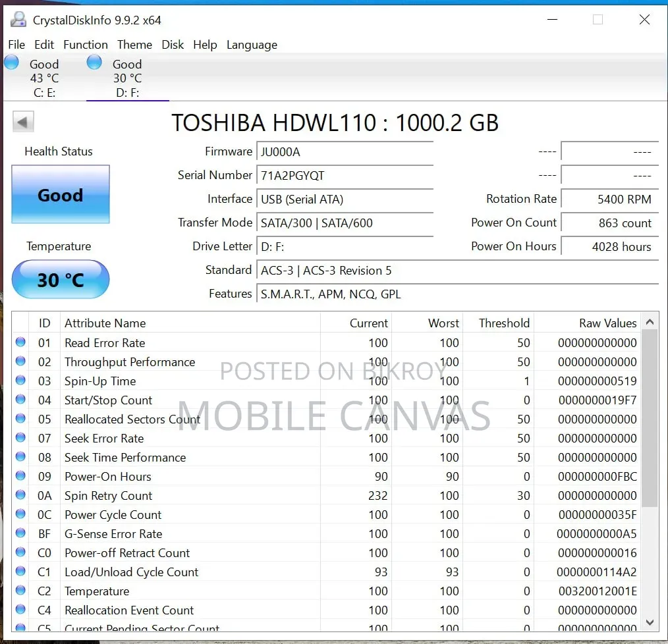Click the scroll up arrow of attribute list
The height and width of the screenshot is (644, 668).
pyautogui.click(x=650, y=322)
